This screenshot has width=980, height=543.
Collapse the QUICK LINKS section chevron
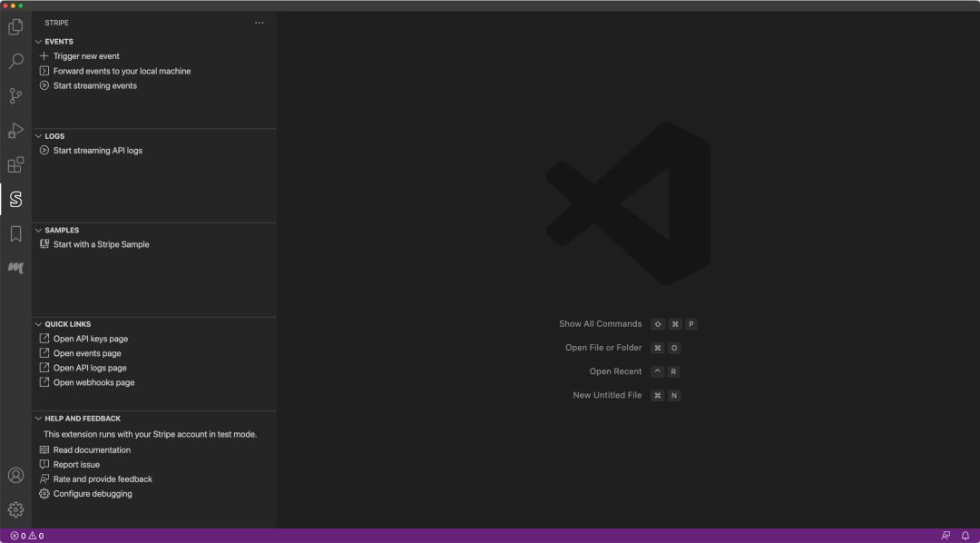point(38,324)
